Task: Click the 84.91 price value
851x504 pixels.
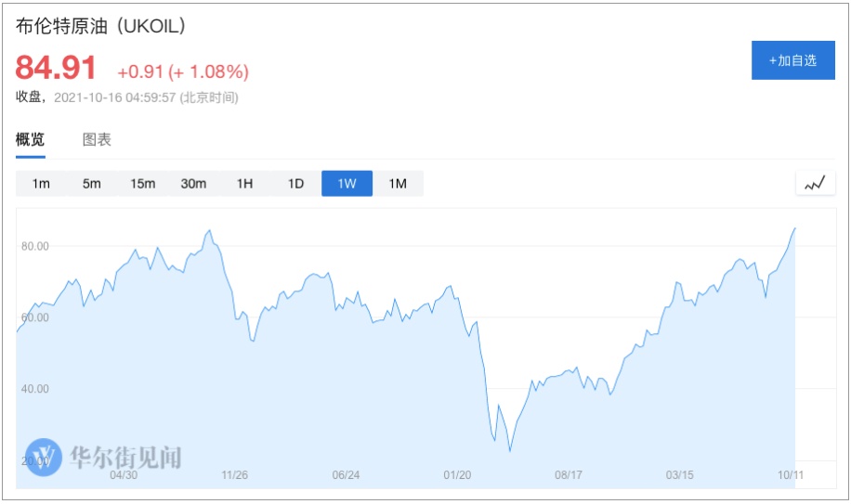Action: coord(57,68)
